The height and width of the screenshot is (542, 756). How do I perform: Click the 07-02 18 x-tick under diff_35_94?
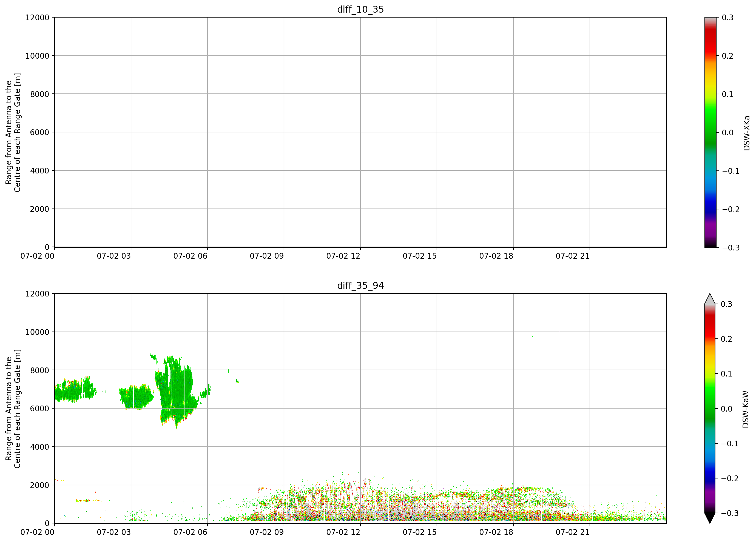496,532
